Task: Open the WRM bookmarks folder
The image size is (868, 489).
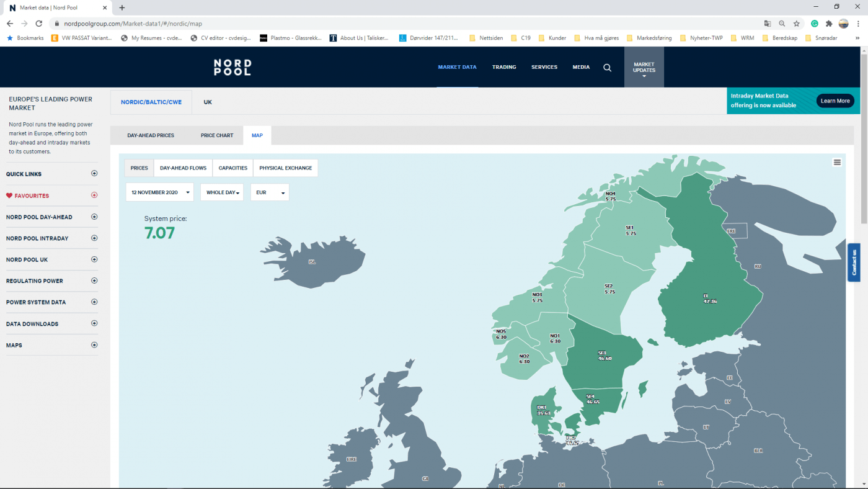Action: (x=743, y=38)
